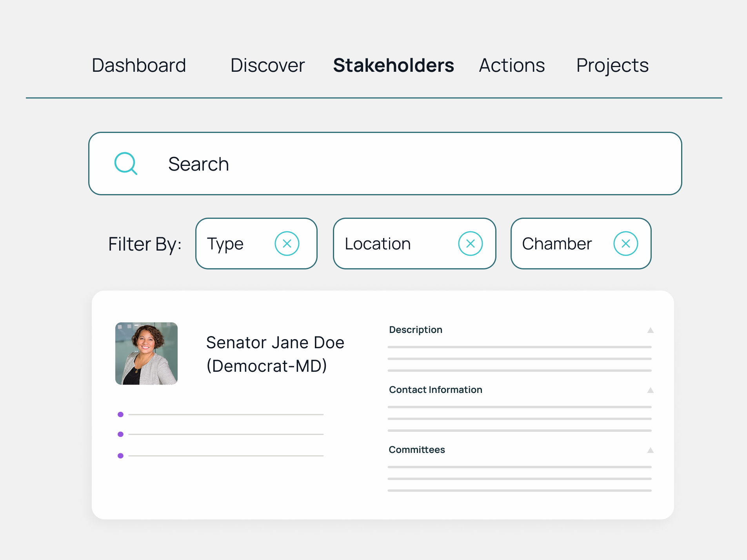Image resolution: width=747 pixels, height=560 pixels.
Task: Click the collapse triangle beside Description
Action: [x=650, y=330]
